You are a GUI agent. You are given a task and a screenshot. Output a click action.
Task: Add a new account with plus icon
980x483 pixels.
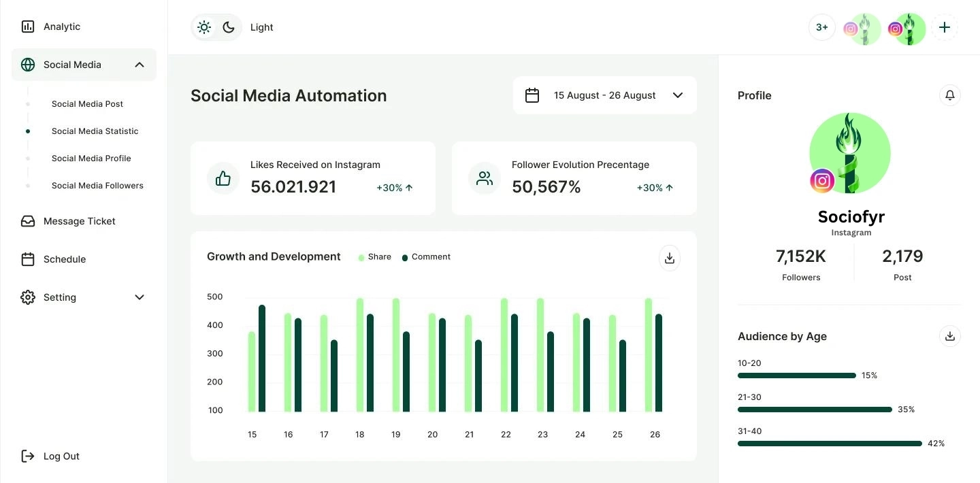945,27
